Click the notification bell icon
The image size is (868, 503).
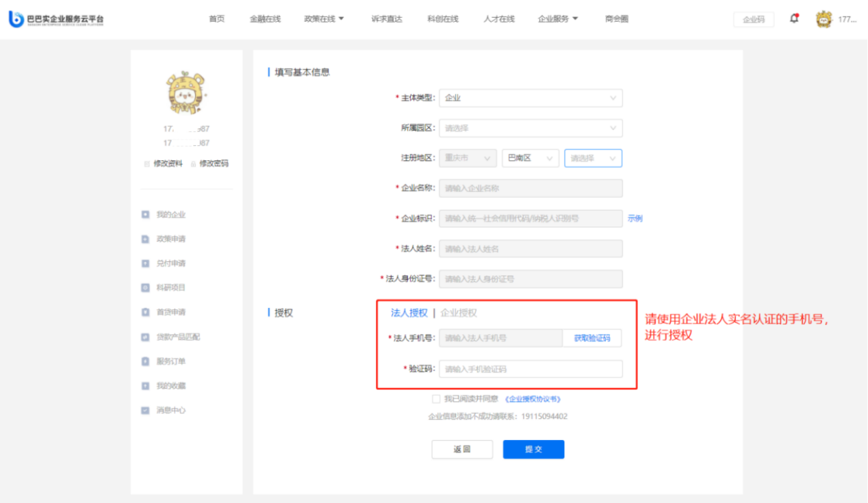(794, 18)
